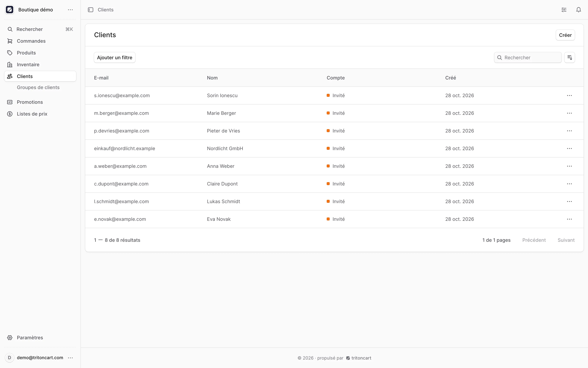Open Groupes de clients
The width and height of the screenshot is (588, 368).
tap(38, 87)
